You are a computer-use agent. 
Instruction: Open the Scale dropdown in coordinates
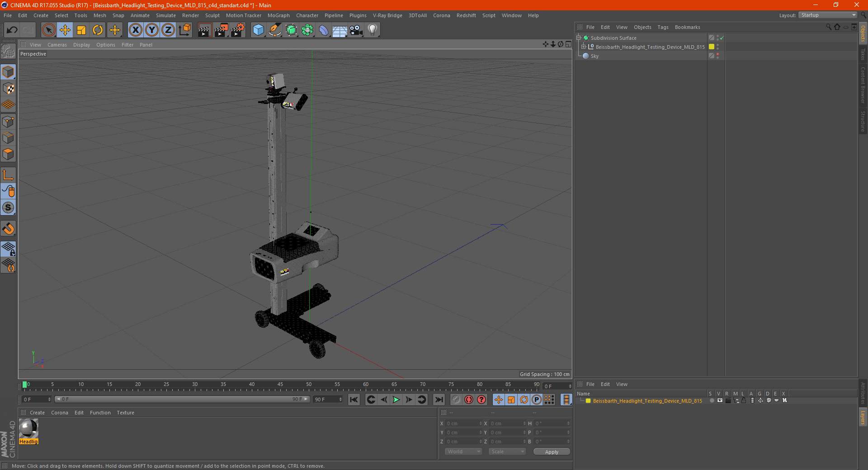click(x=507, y=451)
